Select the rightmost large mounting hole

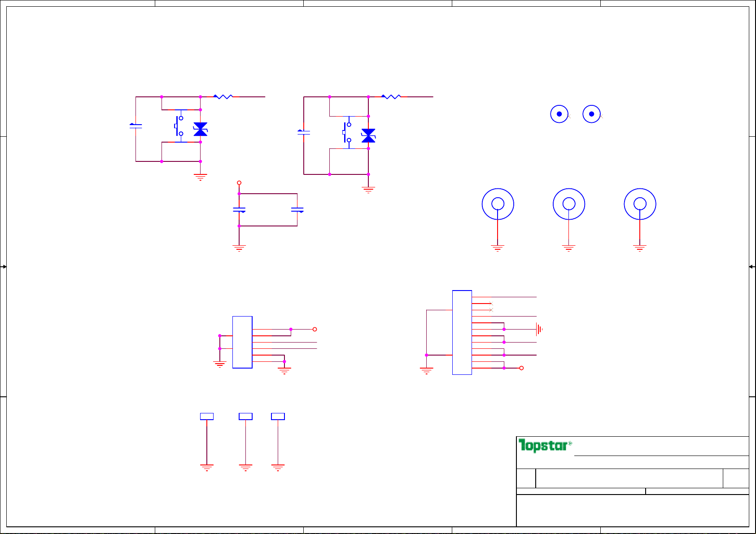point(640,204)
